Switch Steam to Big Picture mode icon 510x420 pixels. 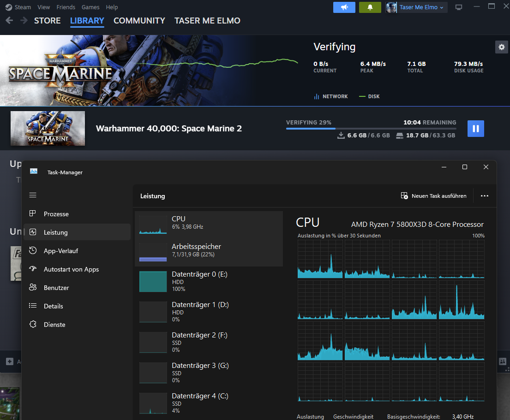pyautogui.click(x=459, y=7)
